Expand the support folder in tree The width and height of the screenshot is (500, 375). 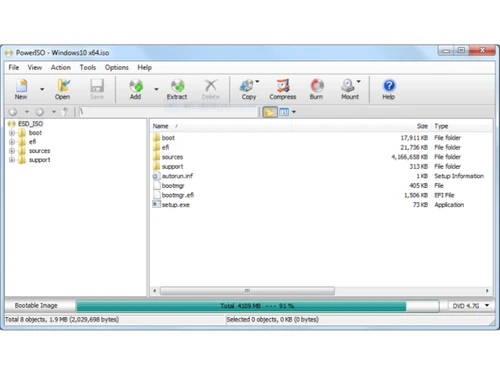click(12, 160)
